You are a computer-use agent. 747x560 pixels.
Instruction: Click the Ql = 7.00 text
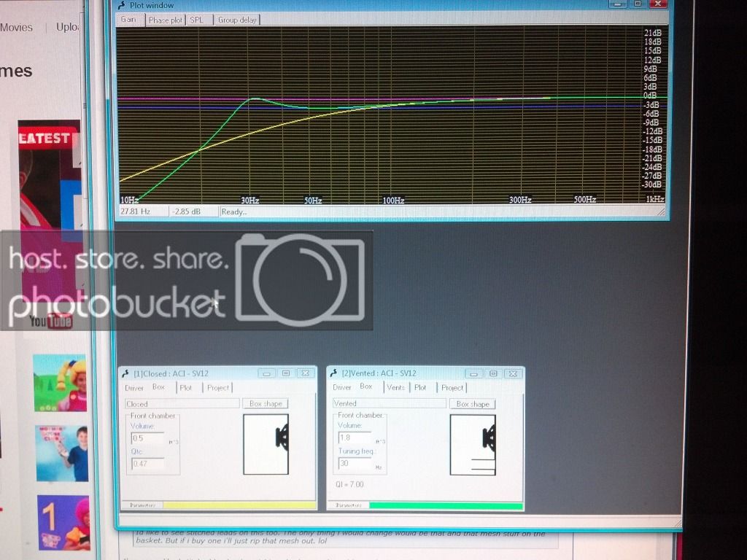coord(349,484)
